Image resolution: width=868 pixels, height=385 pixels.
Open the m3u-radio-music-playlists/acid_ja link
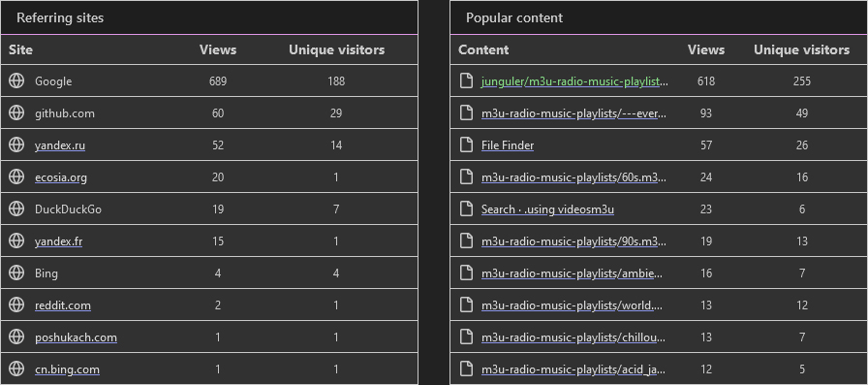(x=573, y=369)
